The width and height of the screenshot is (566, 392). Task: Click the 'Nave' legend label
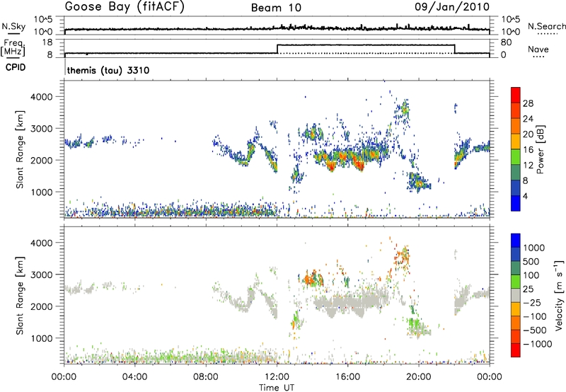[x=538, y=49]
